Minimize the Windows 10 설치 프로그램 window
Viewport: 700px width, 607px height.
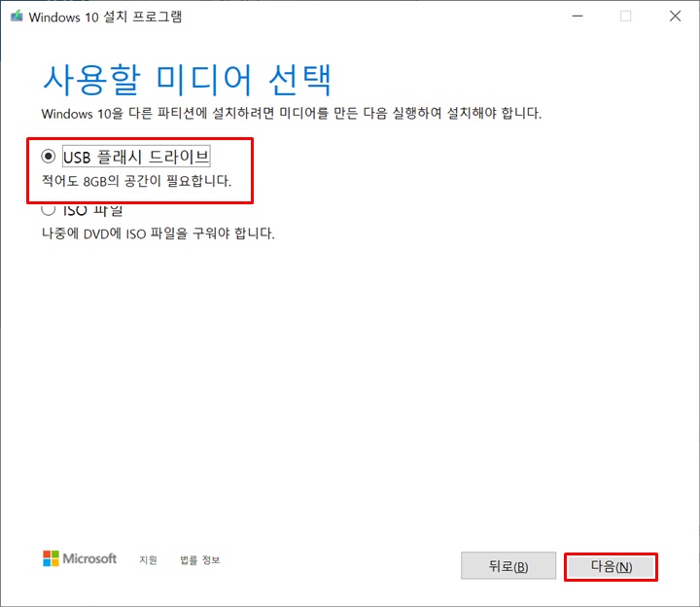(x=577, y=17)
